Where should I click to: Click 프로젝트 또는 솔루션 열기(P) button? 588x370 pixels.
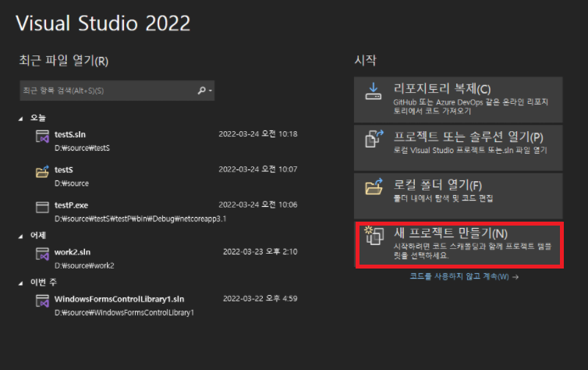coord(458,148)
